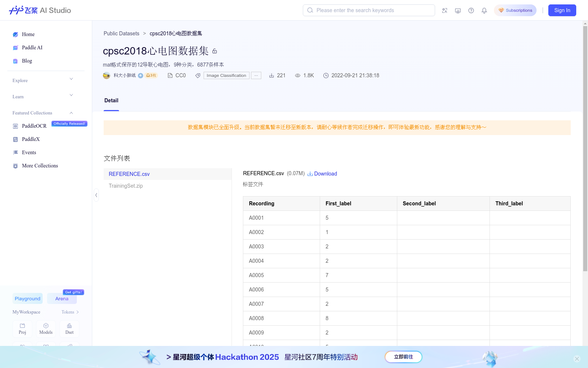Open Models workspace shortcut
This screenshot has height=368, width=588.
(x=46, y=329)
